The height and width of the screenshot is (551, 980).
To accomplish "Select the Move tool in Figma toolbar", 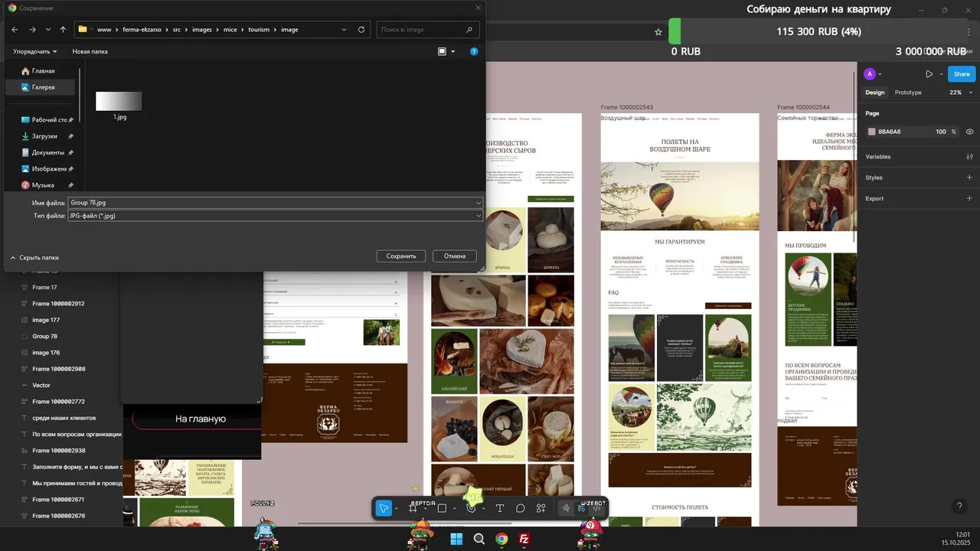I will point(384,508).
